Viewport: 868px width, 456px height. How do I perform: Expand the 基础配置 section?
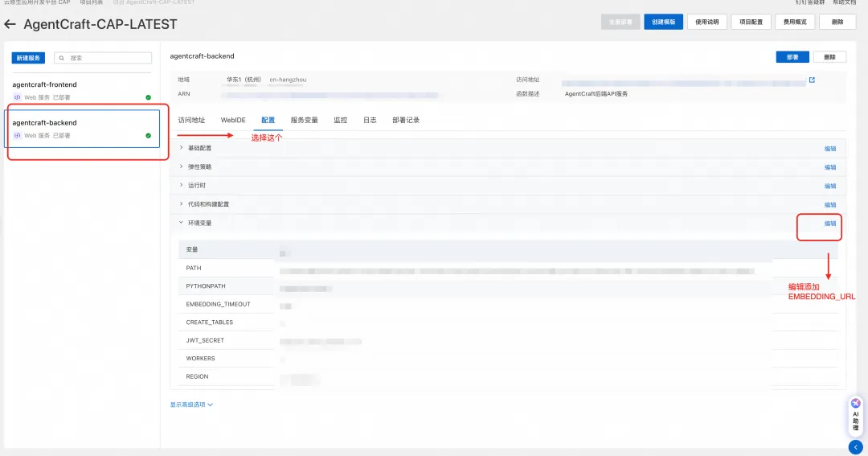181,148
